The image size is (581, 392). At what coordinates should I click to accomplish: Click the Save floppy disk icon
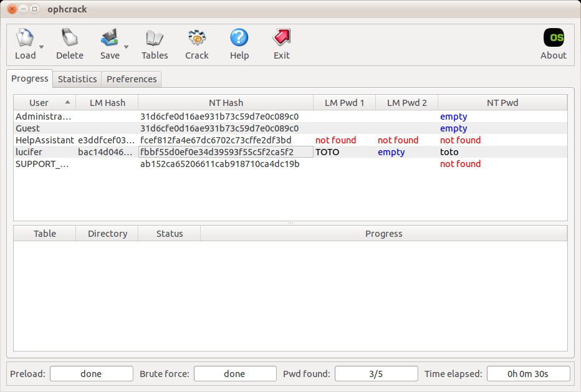109,39
